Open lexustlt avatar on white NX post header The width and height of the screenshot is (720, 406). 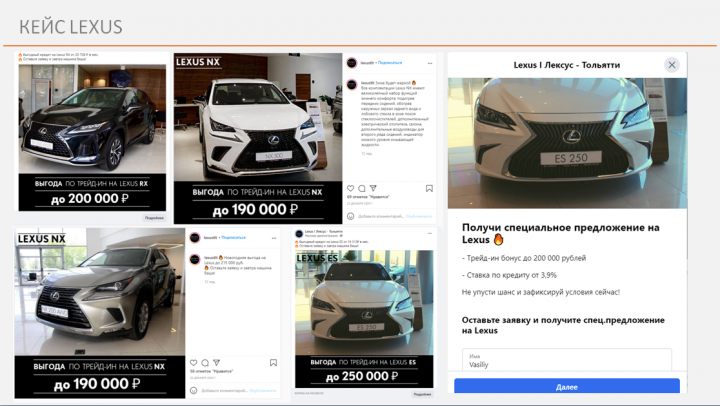coord(352,63)
